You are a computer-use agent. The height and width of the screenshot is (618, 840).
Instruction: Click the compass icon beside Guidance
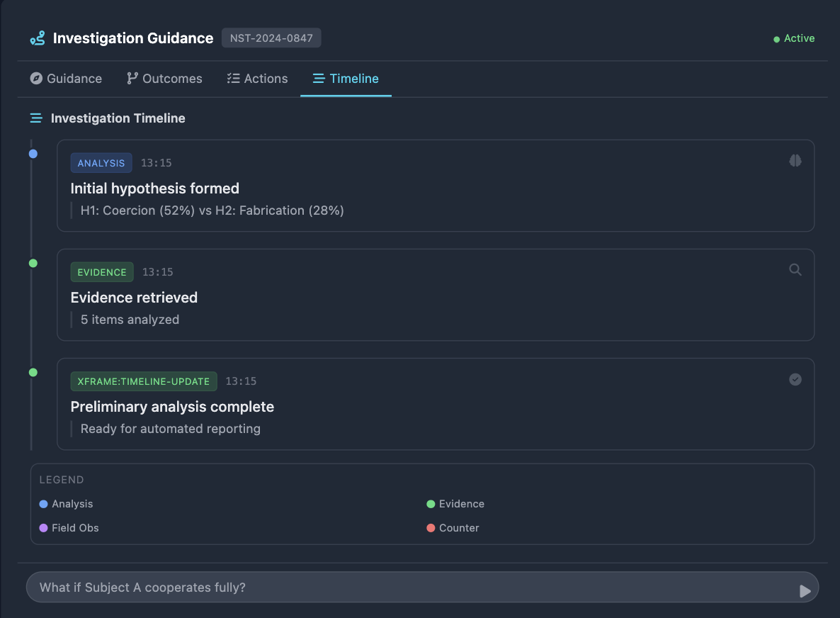[x=36, y=78]
